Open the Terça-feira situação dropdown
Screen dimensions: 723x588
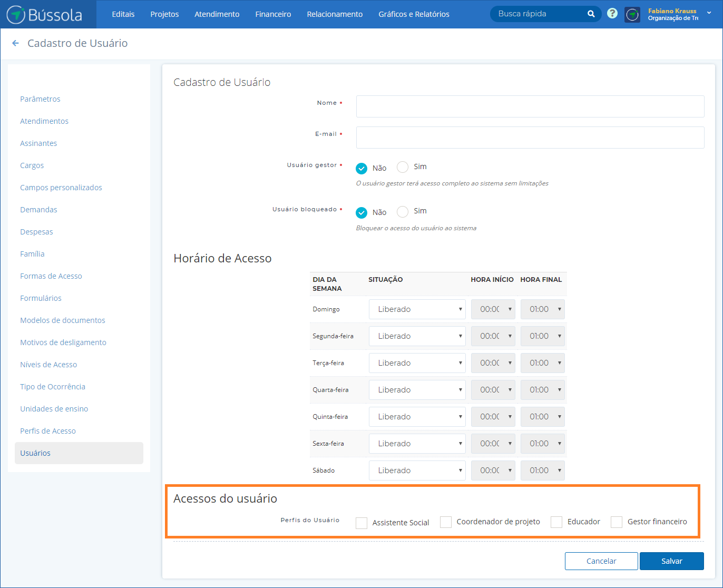pyautogui.click(x=417, y=363)
